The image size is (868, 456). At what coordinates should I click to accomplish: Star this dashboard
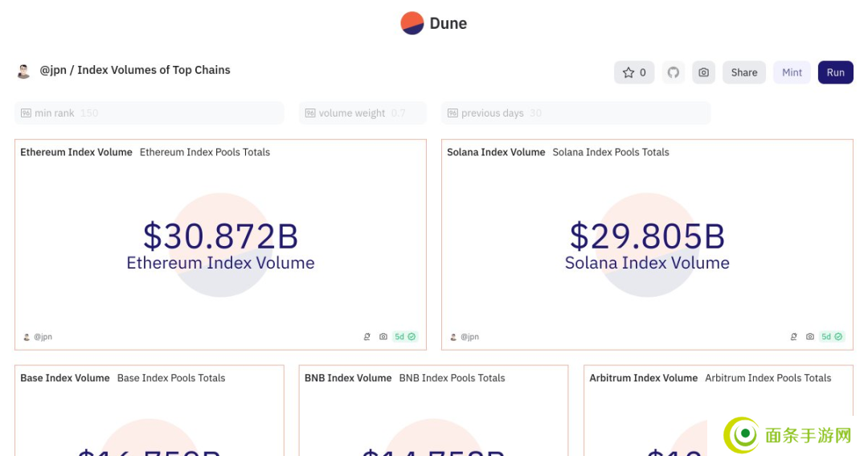[634, 72]
